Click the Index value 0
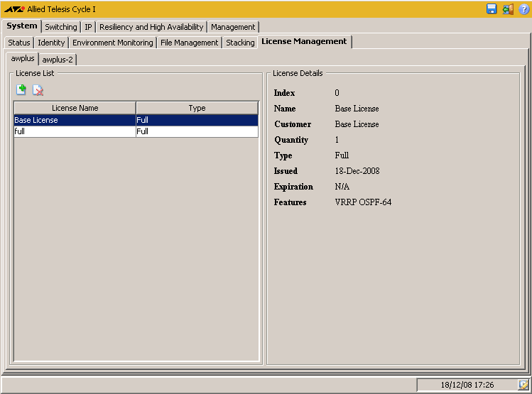The height and width of the screenshot is (394, 532). (337, 93)
